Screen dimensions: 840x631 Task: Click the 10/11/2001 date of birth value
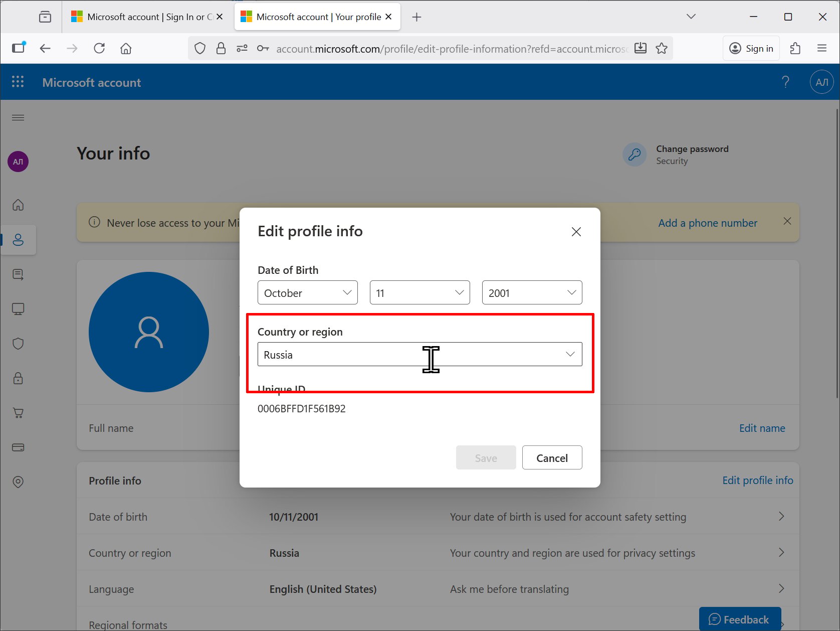point(294,517)
